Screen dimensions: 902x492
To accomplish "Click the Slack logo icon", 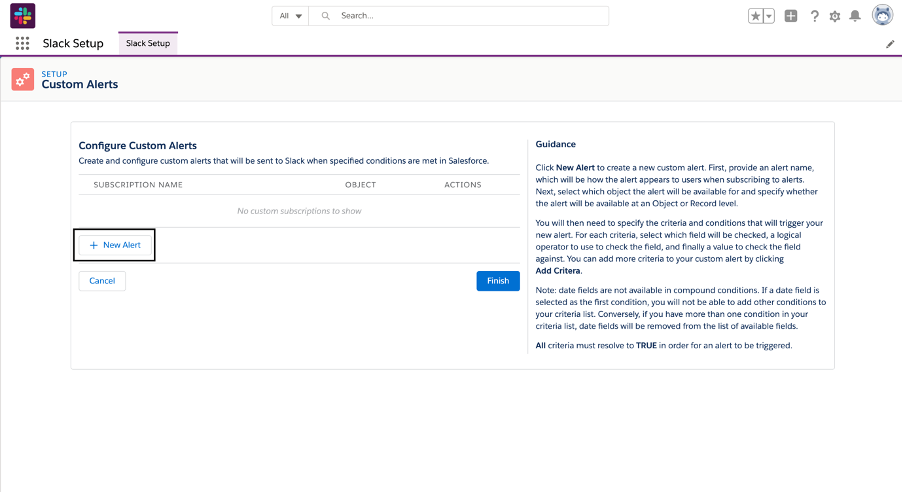I will [22, 16].
